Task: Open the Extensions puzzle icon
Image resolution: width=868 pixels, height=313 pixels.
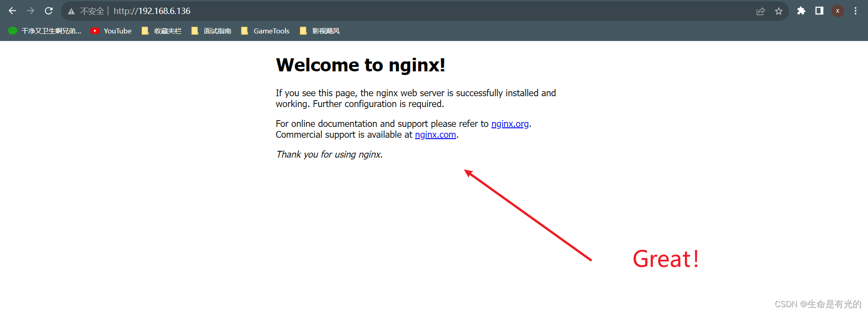Action: 801,11
